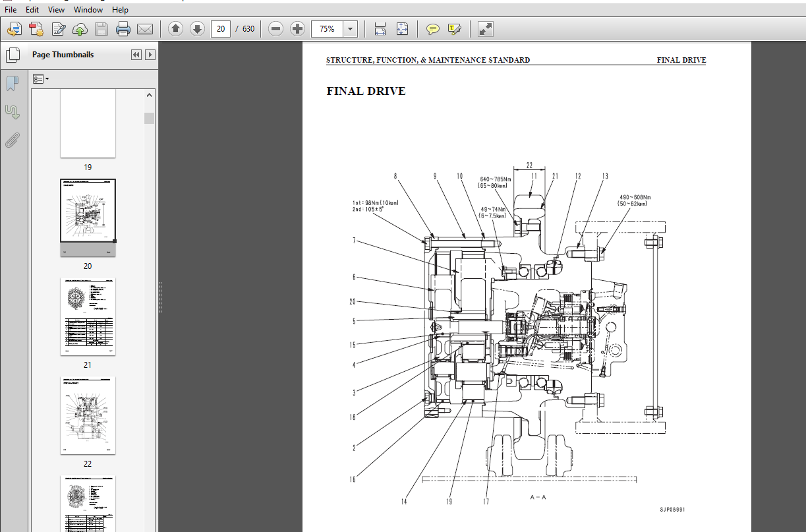This screenshot has height=532, width=806.
Task: Open the Bookmarks sidebar icon
Action: click(x=13, y=83)
